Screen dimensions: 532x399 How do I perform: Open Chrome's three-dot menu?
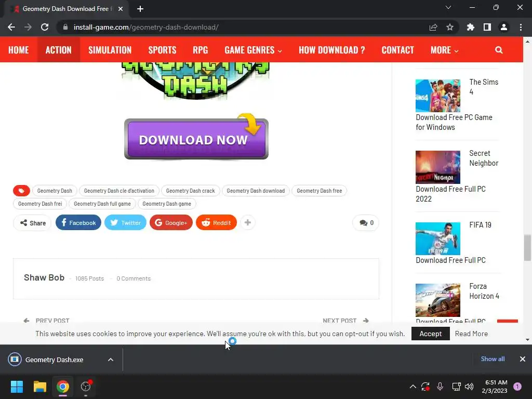(521, 27)
